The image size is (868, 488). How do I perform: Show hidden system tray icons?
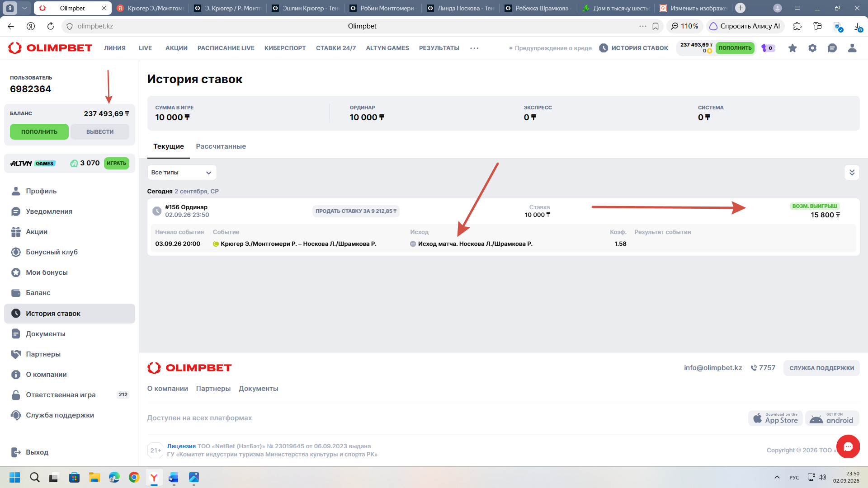point(777,477)
